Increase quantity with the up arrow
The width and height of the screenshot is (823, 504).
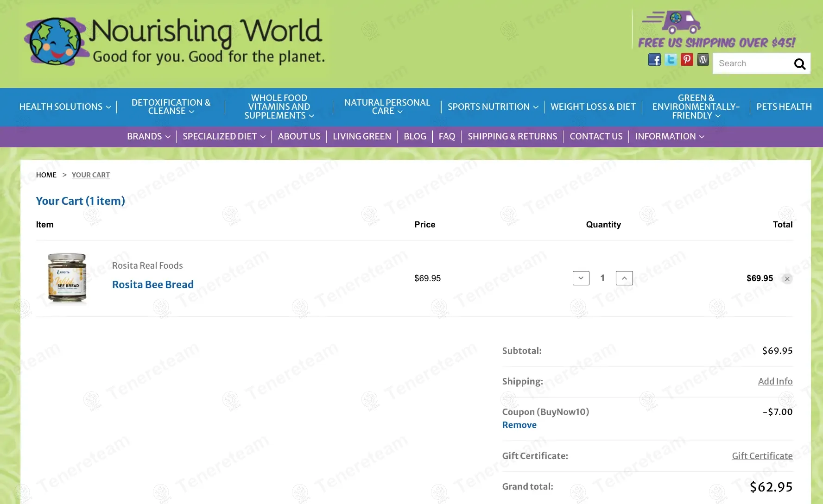(624, 278)
